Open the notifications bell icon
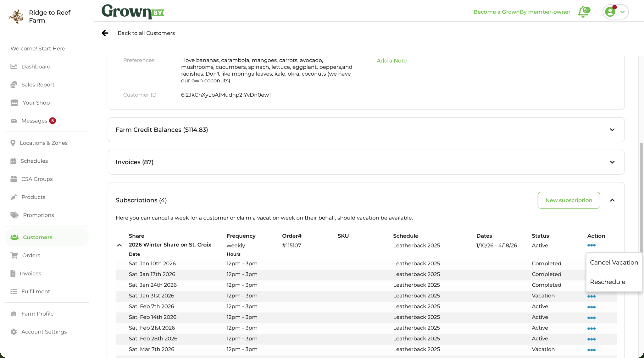Screen dimensions: 644x358 pos(584,12)
